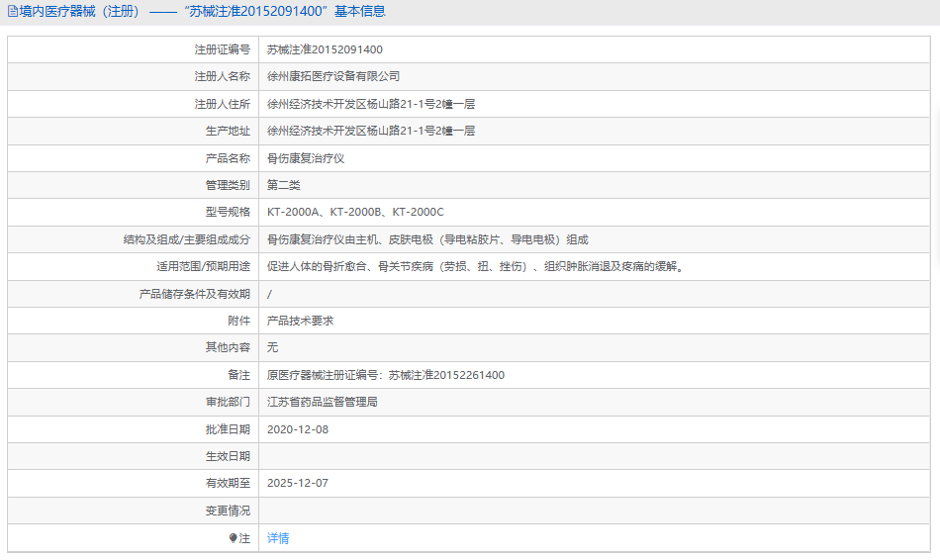Click the product name 骨伤康复治疗仪
The width and height of the screenshot is (940, 560).
(306, 158)
